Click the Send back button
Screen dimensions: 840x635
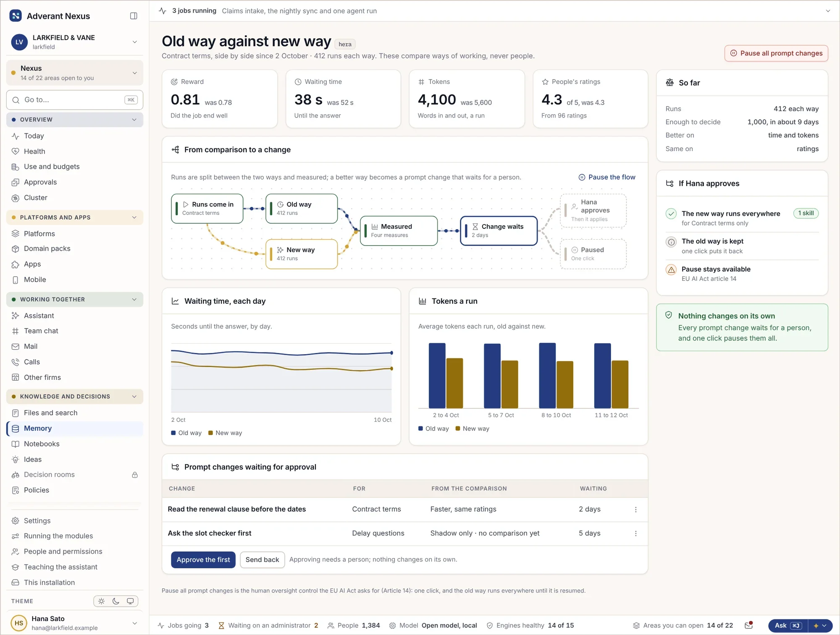pyautogui.click(x=262, y=560)
